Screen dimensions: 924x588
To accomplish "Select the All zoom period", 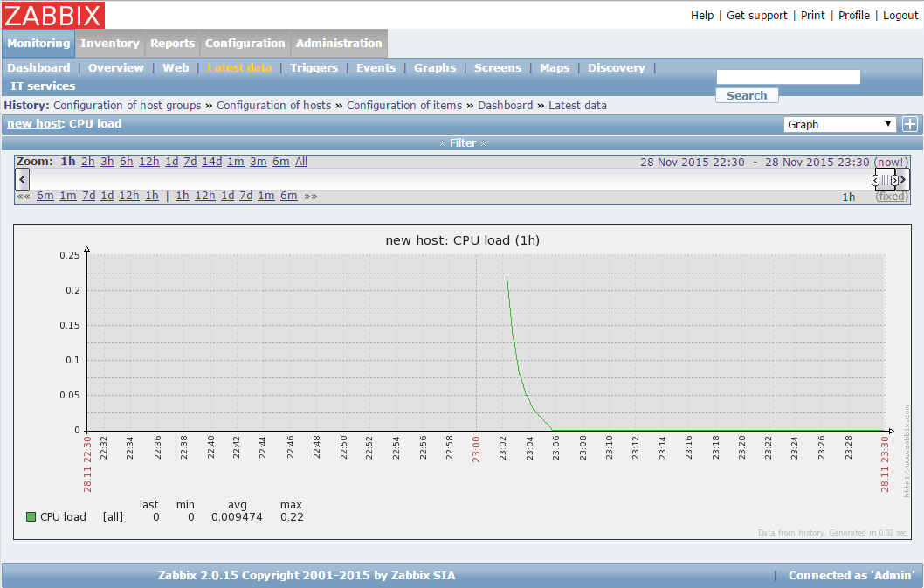I will (x=301, y=162).
